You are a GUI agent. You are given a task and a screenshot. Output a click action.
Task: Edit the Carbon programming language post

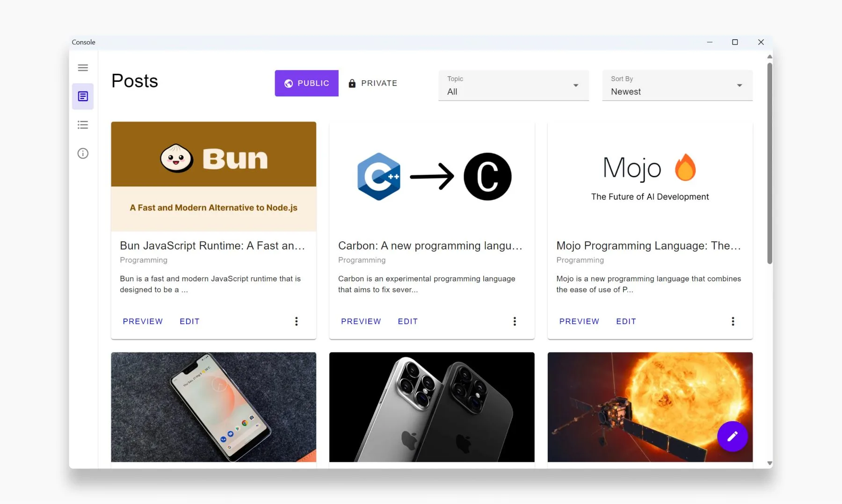click(x=407, y=321)
